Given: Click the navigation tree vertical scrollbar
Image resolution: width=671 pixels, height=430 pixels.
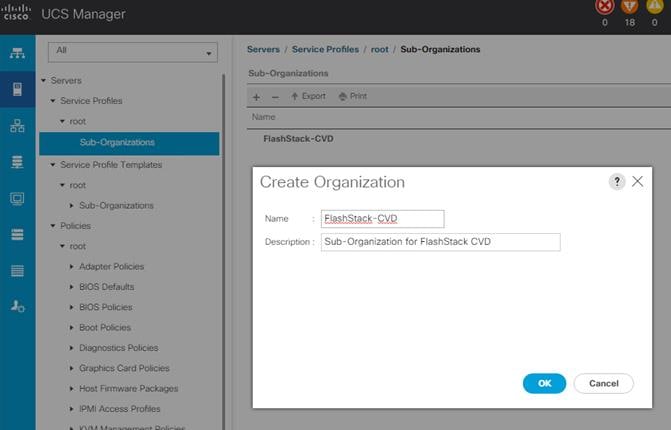Looking at the screenshot, I should click(223, 252).
